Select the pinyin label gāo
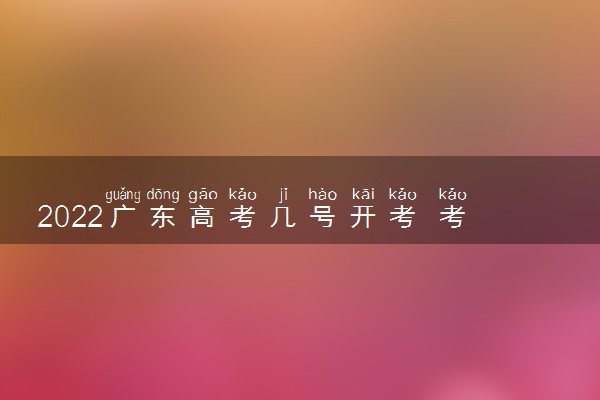 point(203,195)
